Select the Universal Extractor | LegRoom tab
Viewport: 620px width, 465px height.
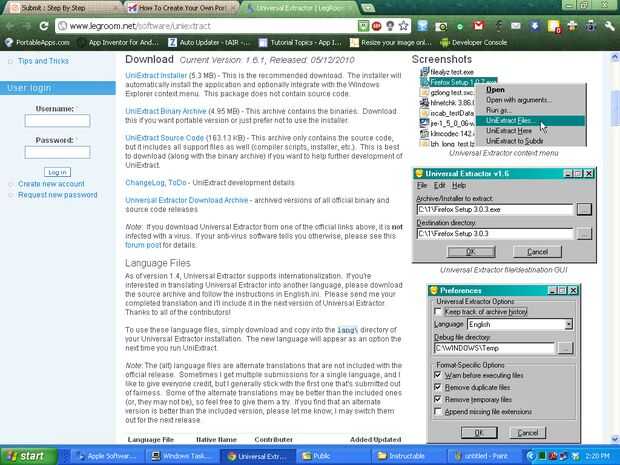pos(300,8)
